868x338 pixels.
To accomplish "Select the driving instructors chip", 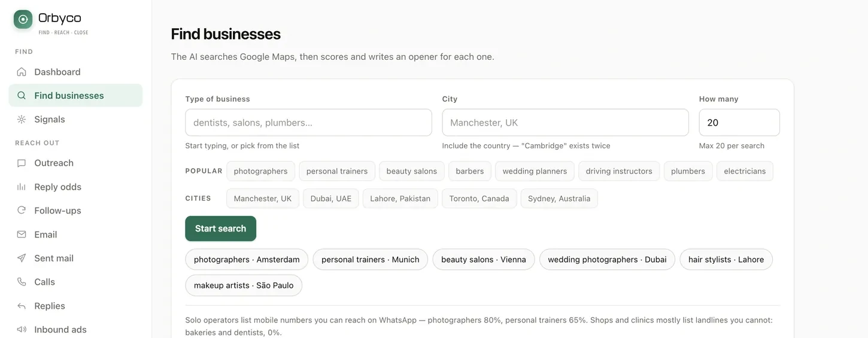I will pyautogui.click(x=619, y=171).
